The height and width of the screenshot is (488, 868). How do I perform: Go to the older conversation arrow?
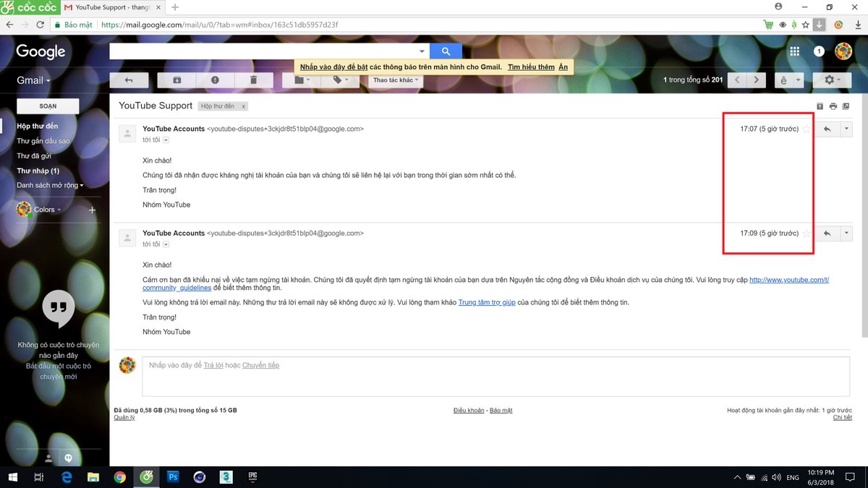757,80
